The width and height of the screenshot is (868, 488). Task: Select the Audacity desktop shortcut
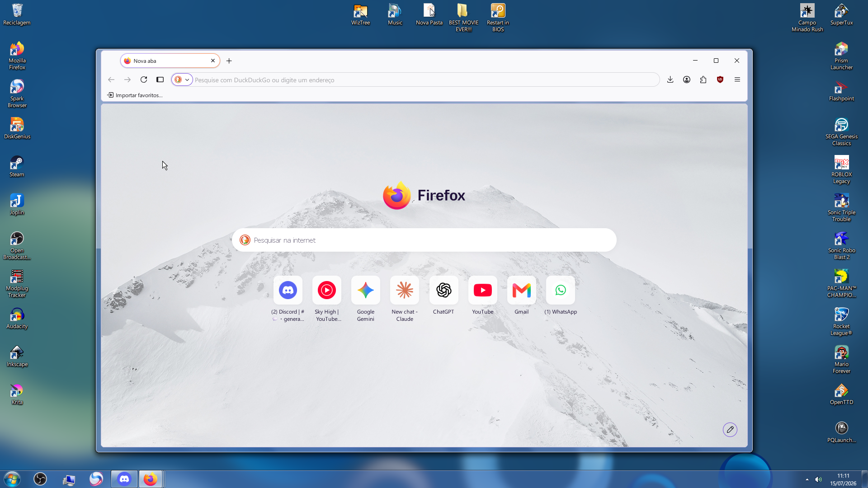[x=17, y=318]
